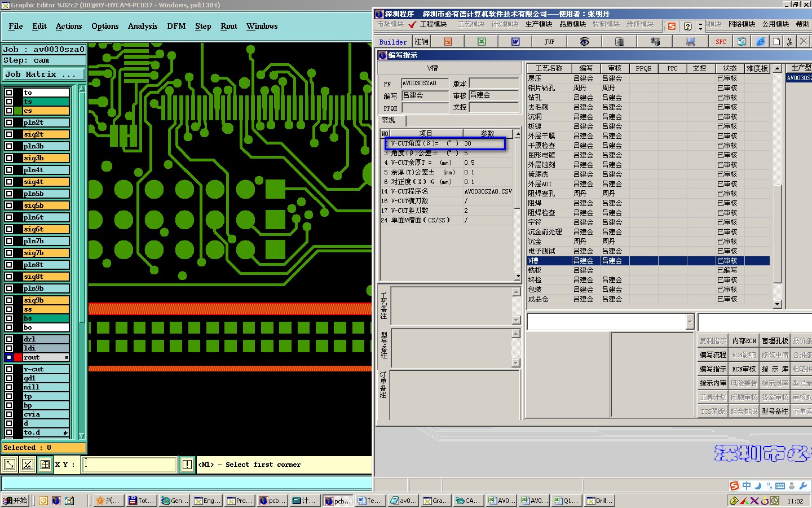Click the question mark help icon
Viewport: 812px width, 508px height.
[687, 26]
